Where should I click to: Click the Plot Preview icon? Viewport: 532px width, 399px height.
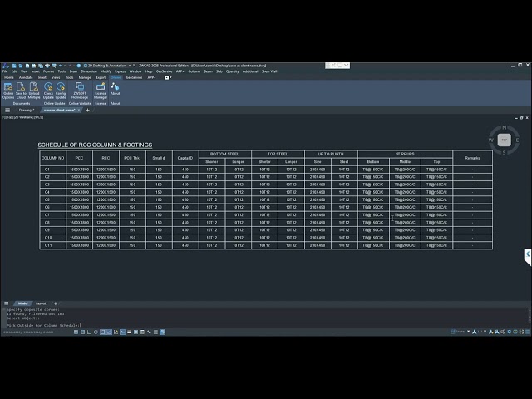point(53,66)
